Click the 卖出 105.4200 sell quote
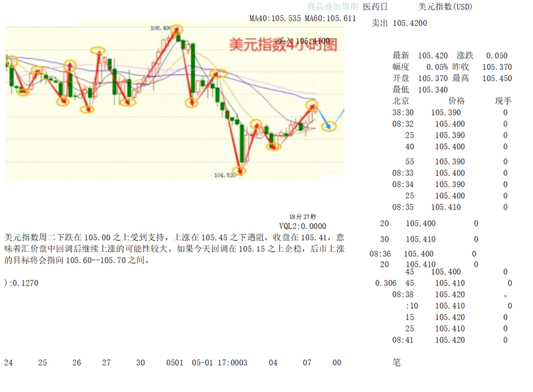 (x=399, y=23)
